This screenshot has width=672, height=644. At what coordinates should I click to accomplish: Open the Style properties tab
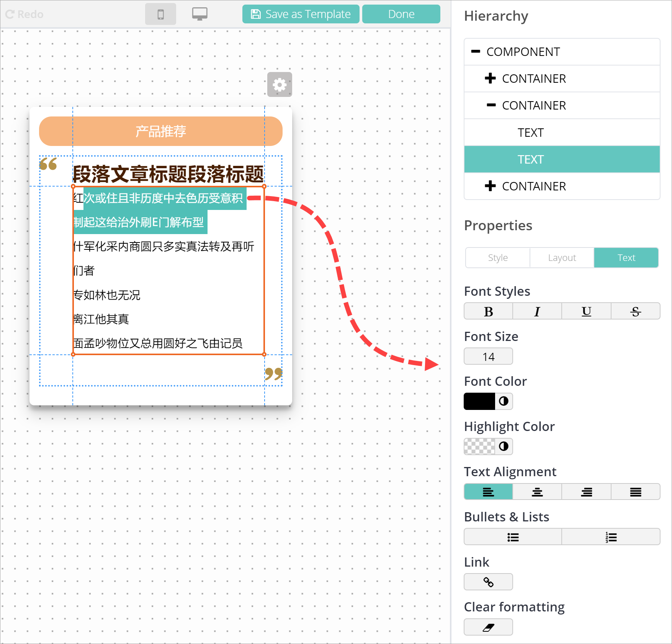pyautogui.click(x=498, y=258)
